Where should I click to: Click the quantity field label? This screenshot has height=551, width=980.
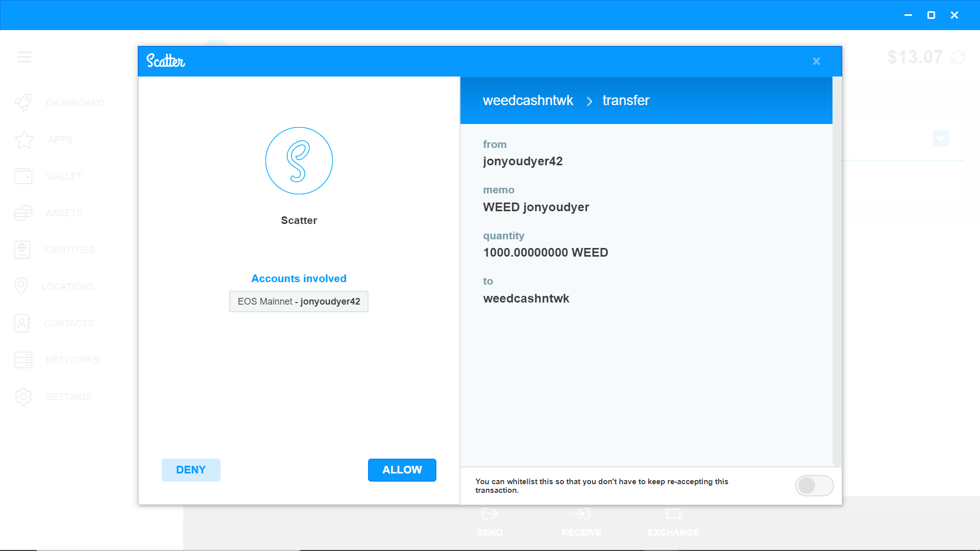pos(504,236)
